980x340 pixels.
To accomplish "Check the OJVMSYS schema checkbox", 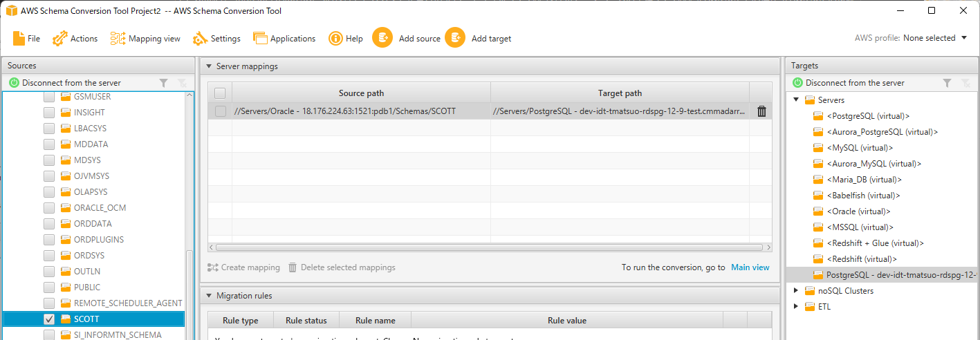I will tap(49, 176).
